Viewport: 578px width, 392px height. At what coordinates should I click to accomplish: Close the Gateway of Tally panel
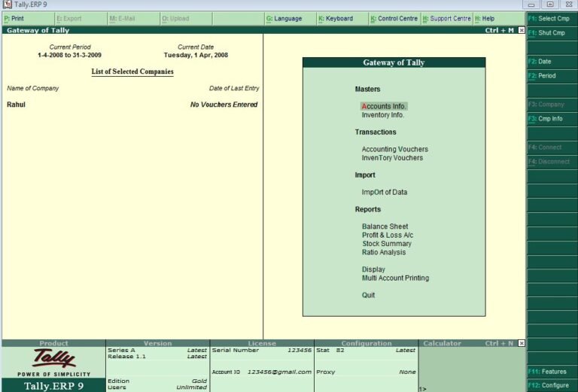point(522,30)
